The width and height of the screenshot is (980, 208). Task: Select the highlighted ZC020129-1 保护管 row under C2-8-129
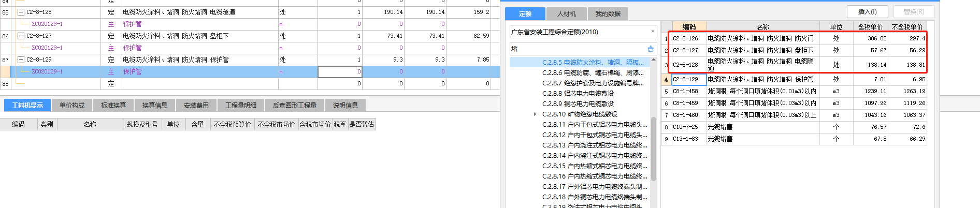(250, 71)
